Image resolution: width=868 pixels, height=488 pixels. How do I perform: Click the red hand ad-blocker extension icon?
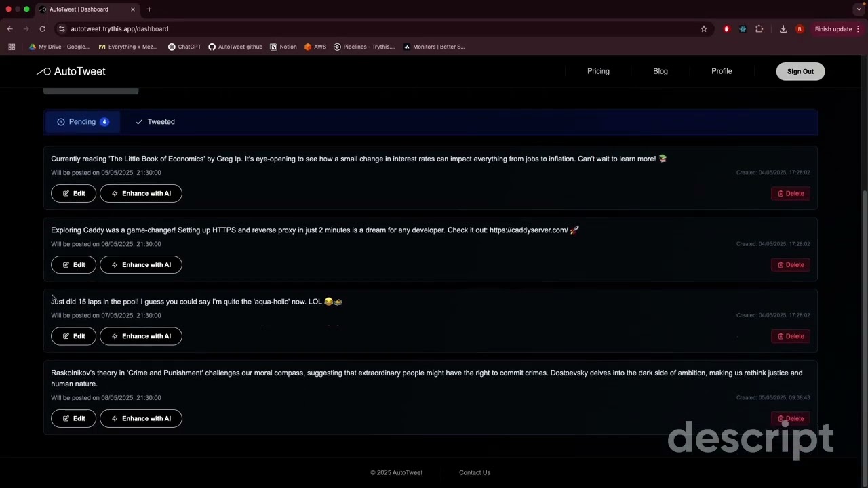point(726,29)
